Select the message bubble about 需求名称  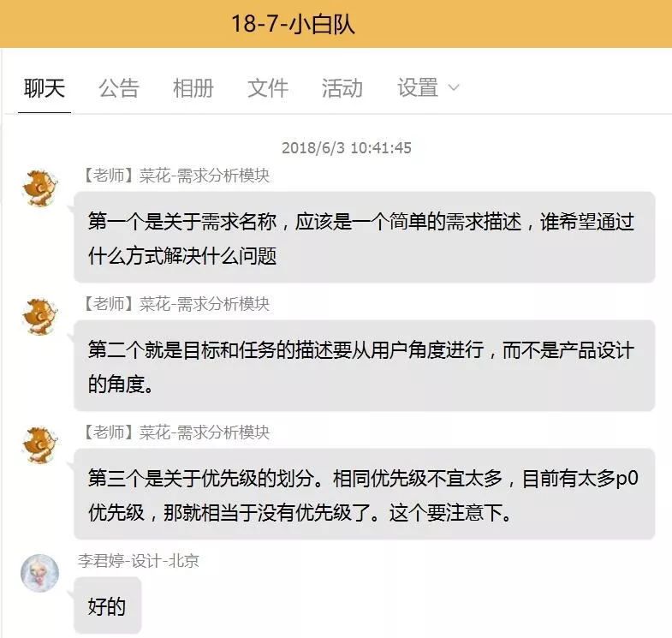point(364,237)
